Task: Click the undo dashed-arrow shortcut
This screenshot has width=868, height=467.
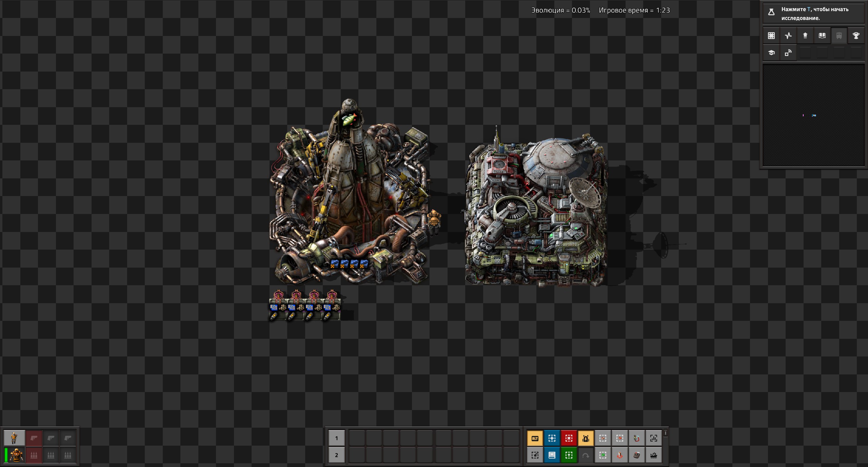Action: pos(535,455)
